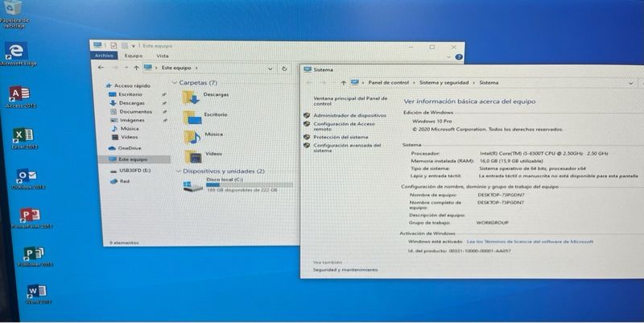Click the Protección del sistema shield icon

[307, 137]
